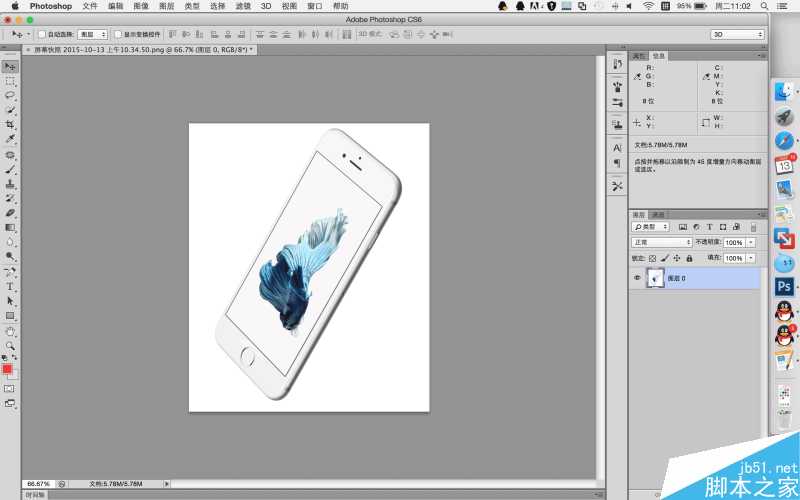Click the red foreground color swatch

tap(7, 369)
